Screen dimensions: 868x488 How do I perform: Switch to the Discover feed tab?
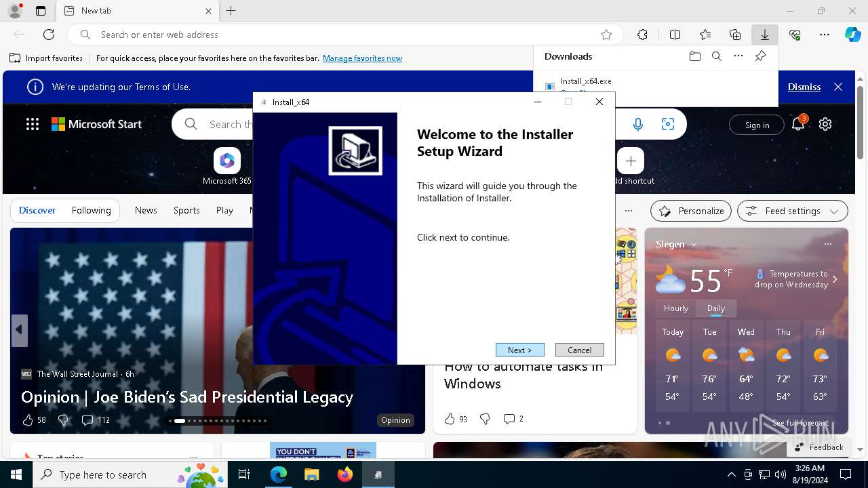[x=37, y=210]
